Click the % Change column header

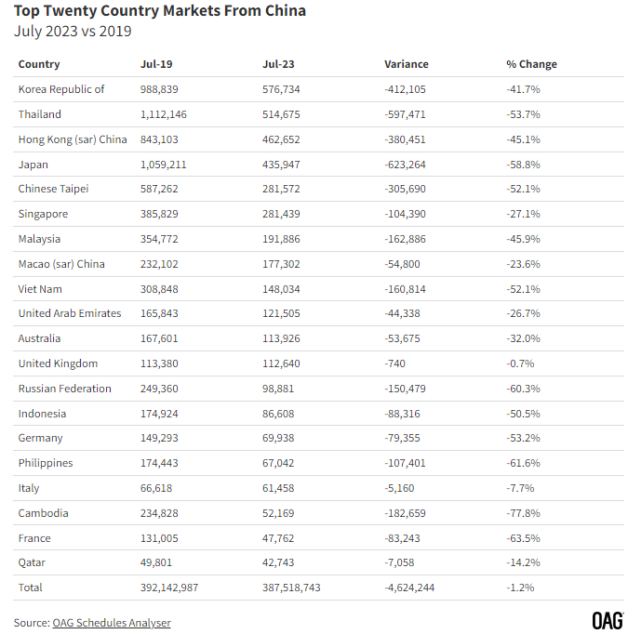tap(531, 64)
